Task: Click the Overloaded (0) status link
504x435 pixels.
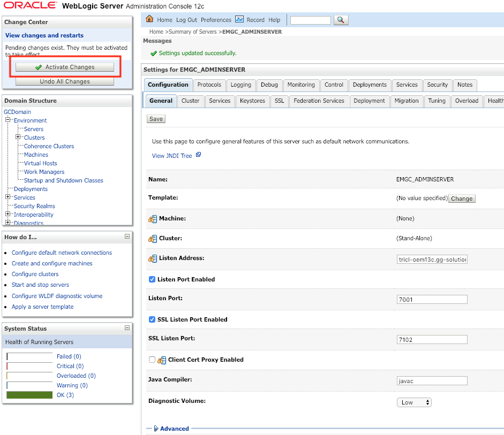Action: coord(76,376)
